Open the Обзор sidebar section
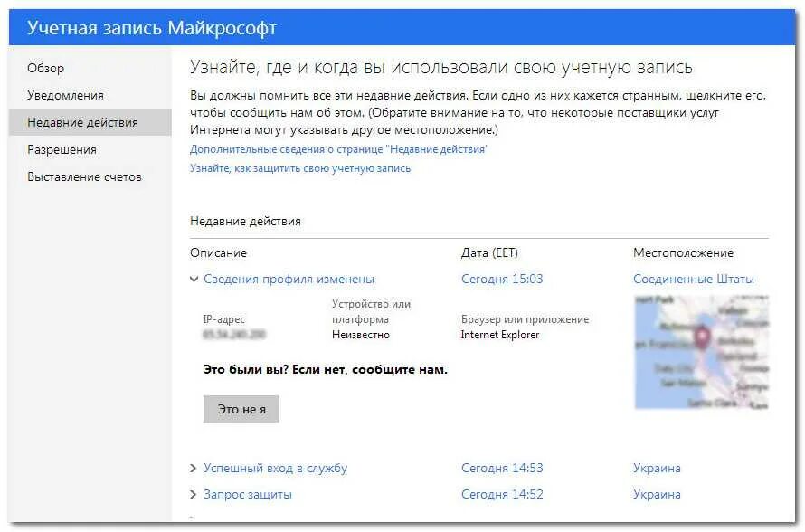The image size is (805, 532). pos(46,68)
